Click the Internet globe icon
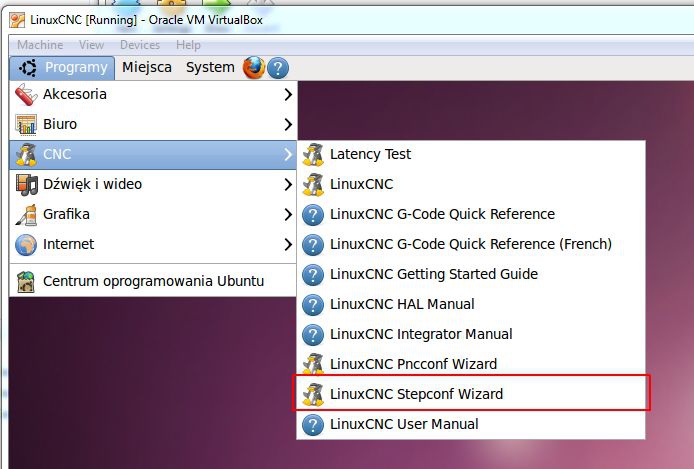 [x=26, y=245]
